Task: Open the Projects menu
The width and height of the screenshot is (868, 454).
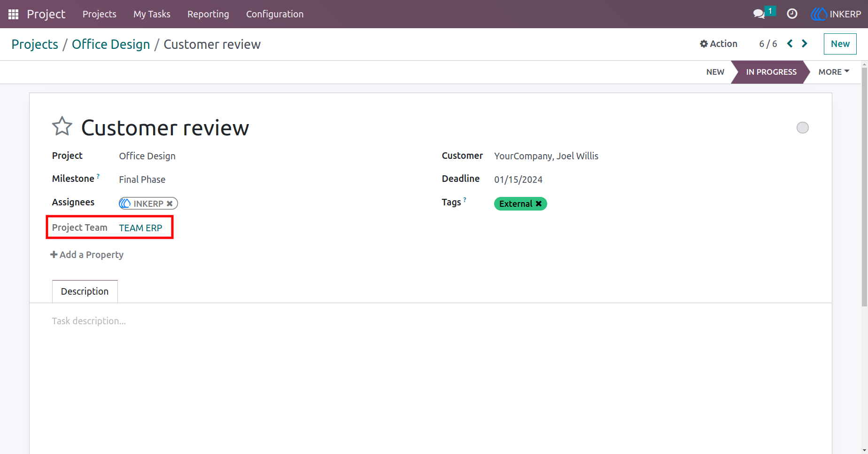Action: click(x=100, y=14)
